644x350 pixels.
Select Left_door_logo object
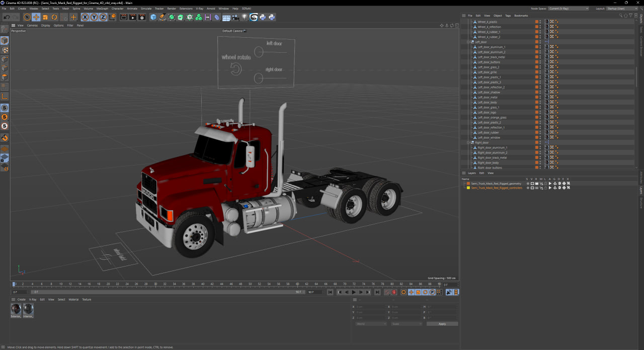point(487,112)
